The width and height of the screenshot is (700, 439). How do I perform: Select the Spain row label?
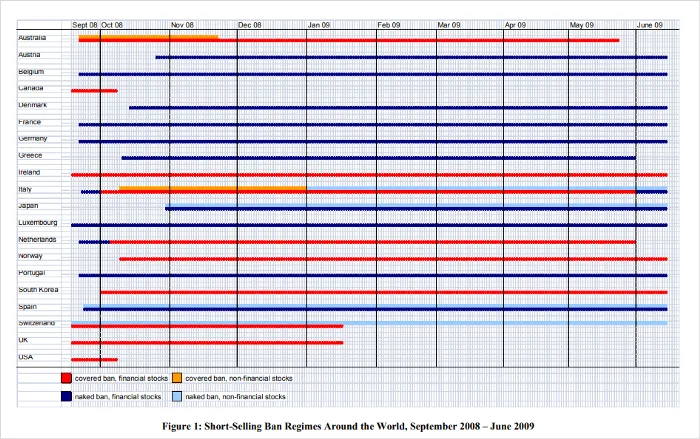click(27, 307)
